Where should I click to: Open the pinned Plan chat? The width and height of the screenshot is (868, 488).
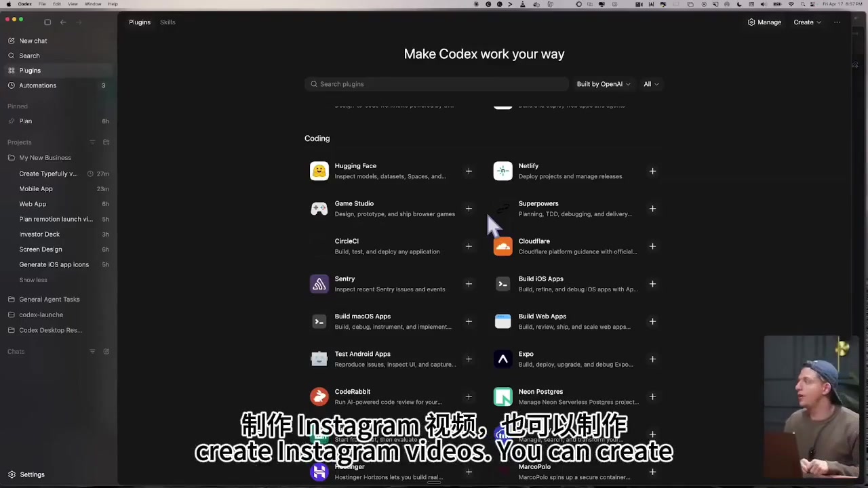click(x=58, y=121)
